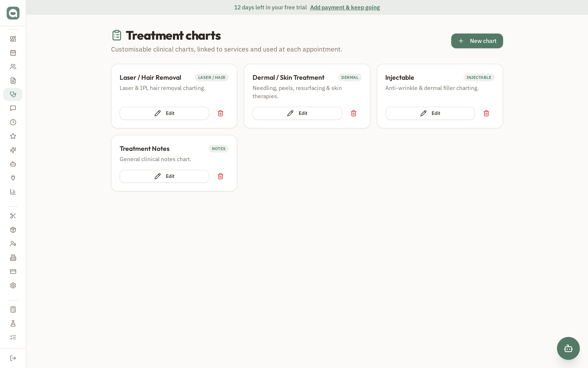Viewport: 588px width, 368px height.
Task: Open the scissors services icon in sidebar
Action: click(13, 216)
